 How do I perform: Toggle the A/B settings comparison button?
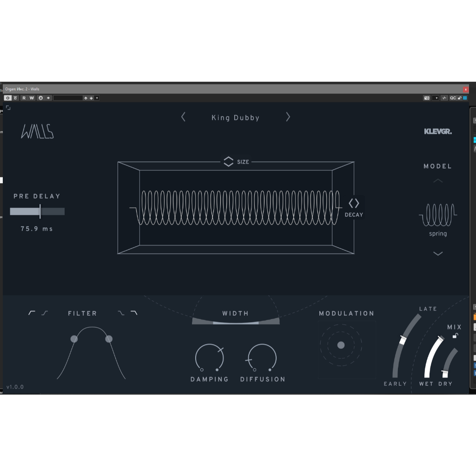pos(40,98)
